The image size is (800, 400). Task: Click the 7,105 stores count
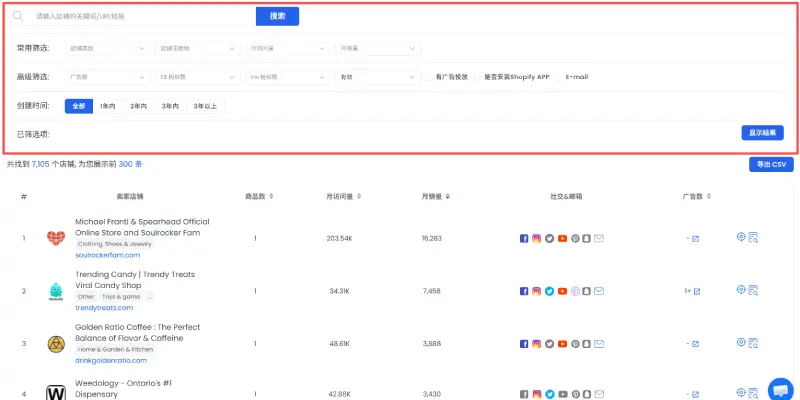pos(40,164)
